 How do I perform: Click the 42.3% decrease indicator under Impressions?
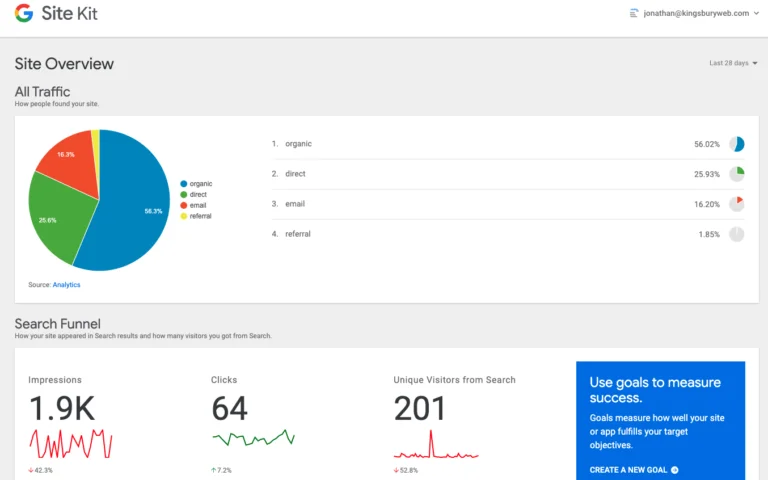pyautogui.click(x=40, y=470)
